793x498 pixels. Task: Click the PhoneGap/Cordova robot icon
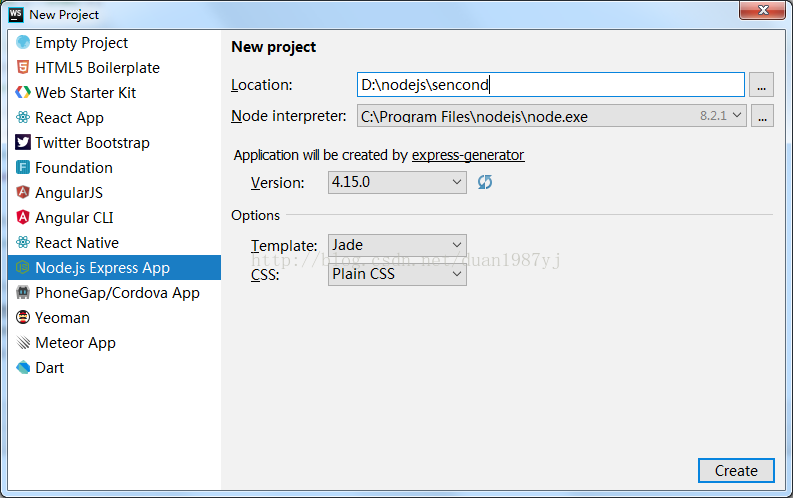pyautogui.click(x=23, y=292)
